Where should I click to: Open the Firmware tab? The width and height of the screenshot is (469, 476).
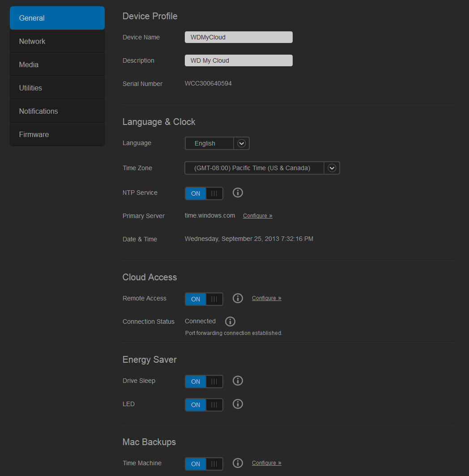(57, 134)
